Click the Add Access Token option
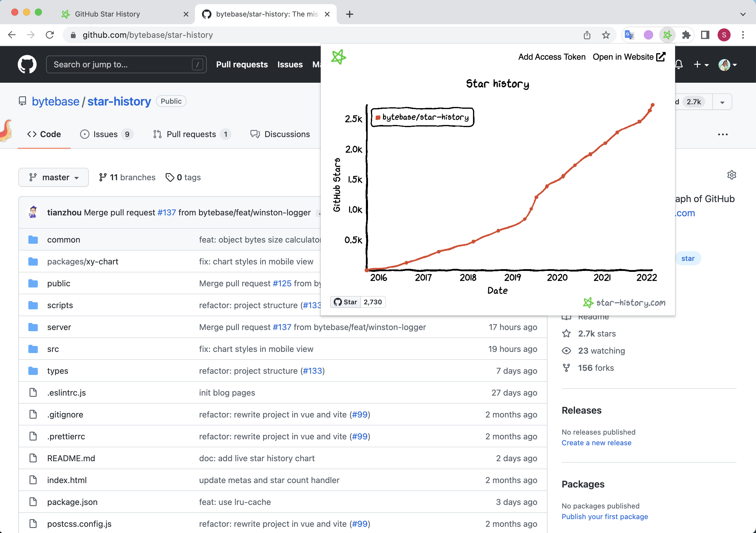The width and height of the screenshot is (756, 533). click(x=552, y=56)
